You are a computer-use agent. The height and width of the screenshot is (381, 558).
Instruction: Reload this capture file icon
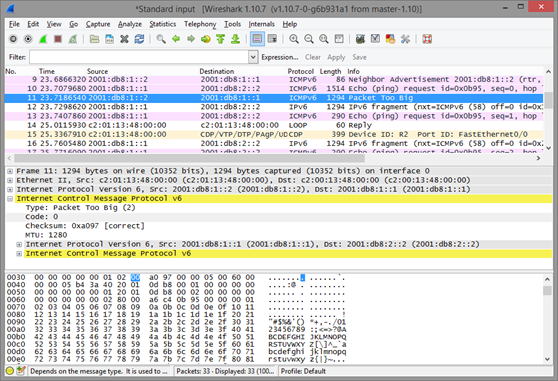[139, 39]
